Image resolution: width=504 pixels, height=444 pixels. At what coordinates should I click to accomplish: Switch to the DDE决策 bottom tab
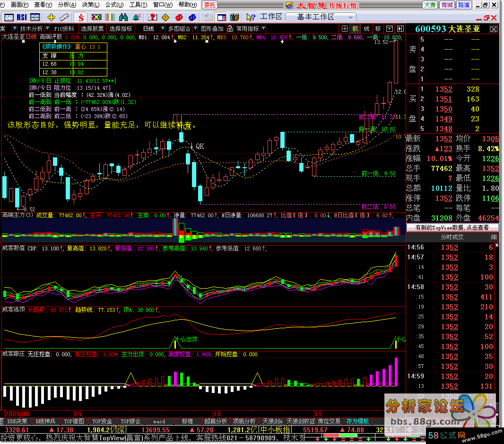pyautogui.click(x=17, y=421)
